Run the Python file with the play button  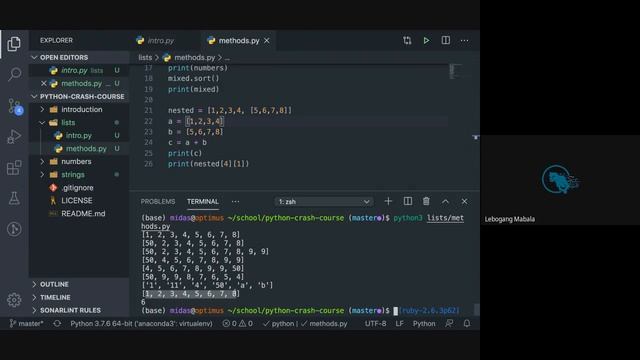pyautogui.click(x=426, y=40)
